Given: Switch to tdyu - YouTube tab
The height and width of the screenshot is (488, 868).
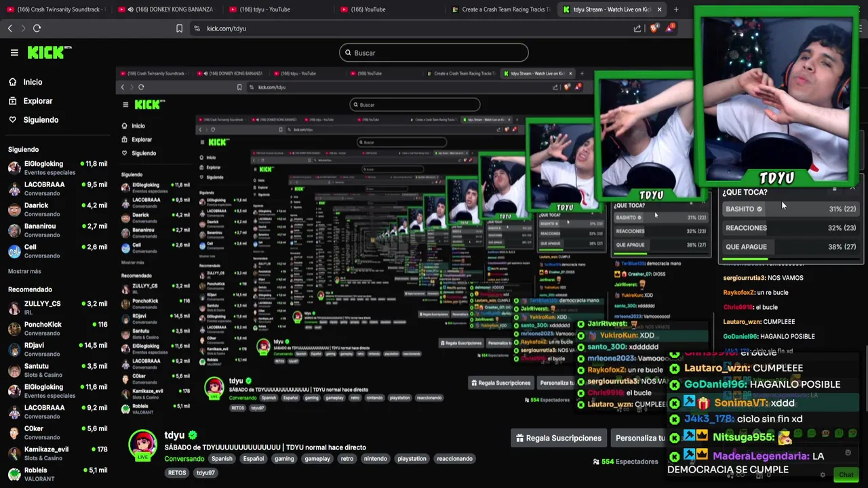Looking at the screenshot, I should tap(278, 9).
